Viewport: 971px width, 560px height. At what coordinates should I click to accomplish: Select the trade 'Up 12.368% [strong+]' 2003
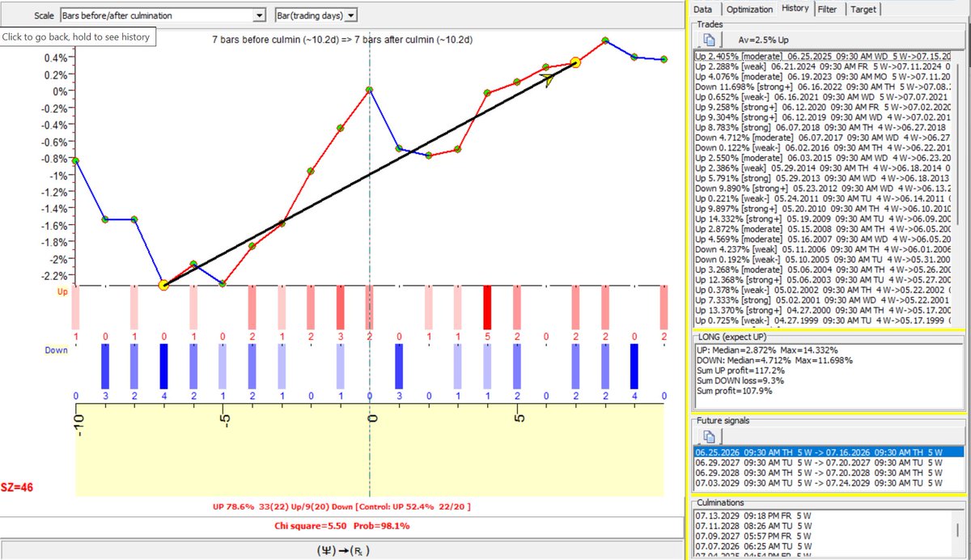click(x=822, y=279)
